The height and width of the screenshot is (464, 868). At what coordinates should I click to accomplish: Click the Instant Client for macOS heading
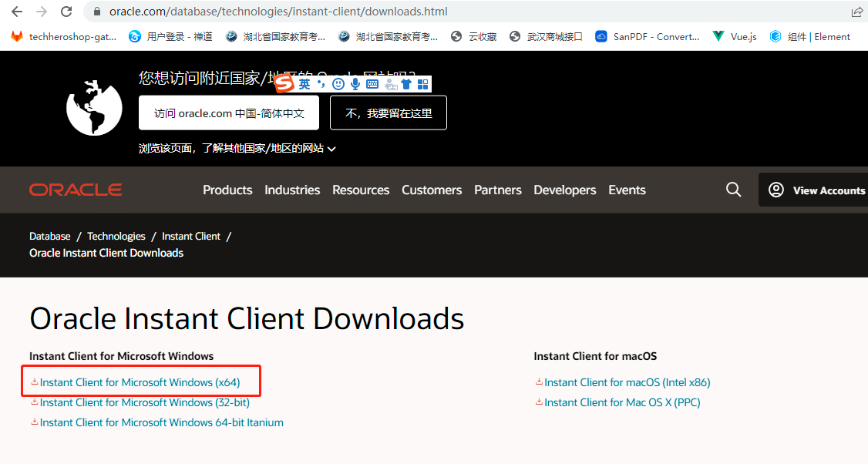coord(595,356)
